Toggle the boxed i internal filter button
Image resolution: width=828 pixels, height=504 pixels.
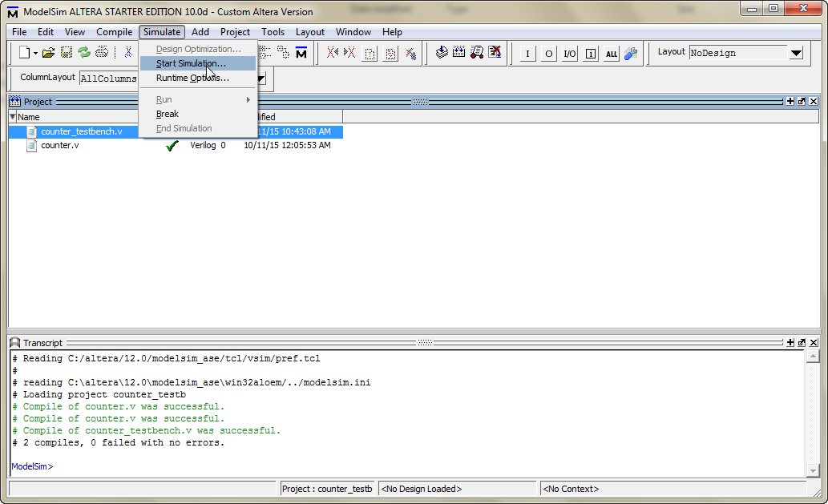(x=591, y=54)
